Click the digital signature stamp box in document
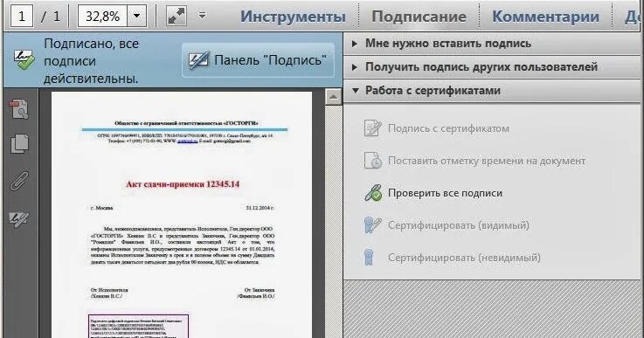This screenshot has width=644, height=338. [x=139, y=326]
